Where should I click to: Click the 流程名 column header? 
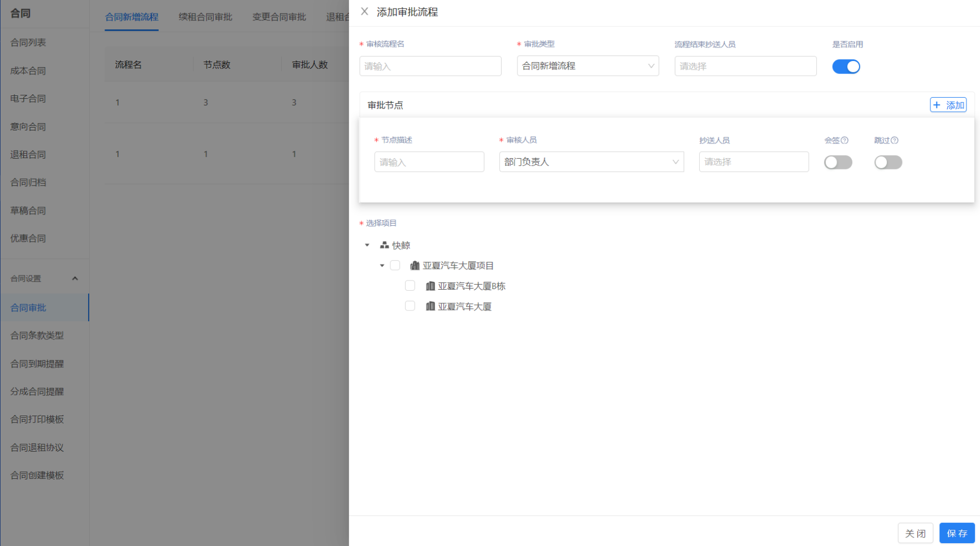click(x=128, y=65)
